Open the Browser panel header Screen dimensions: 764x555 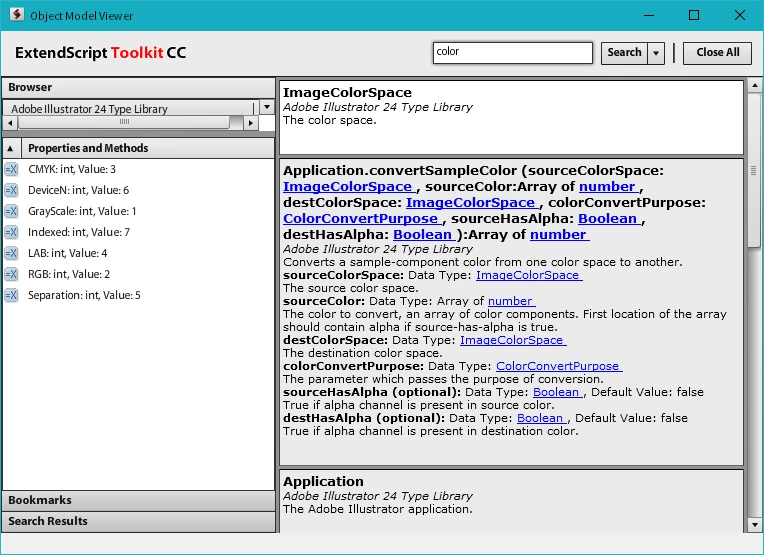[x=138, y=88]
